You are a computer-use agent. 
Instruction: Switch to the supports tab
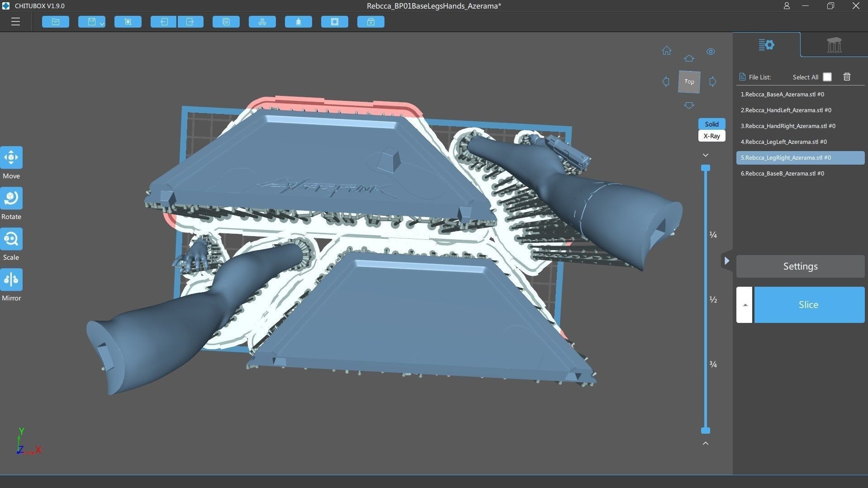coord(834,45)
